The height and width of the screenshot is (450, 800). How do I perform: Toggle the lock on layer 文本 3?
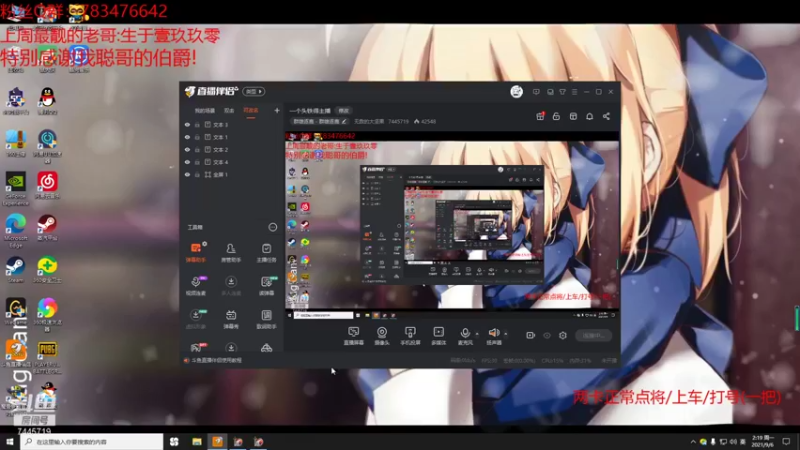[x=197, y=124]
